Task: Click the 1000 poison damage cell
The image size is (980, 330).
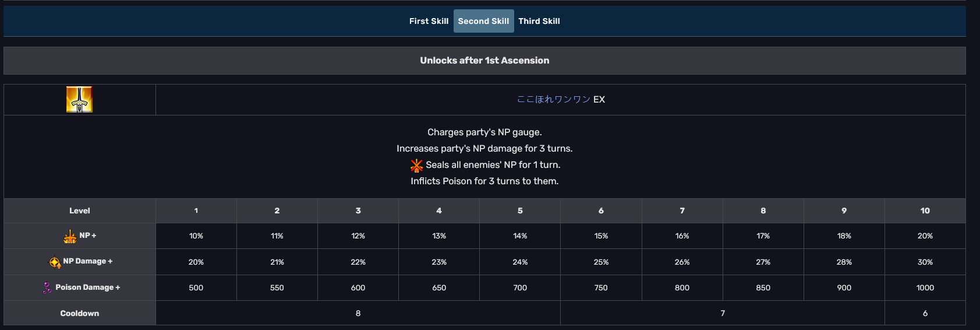Action: coord(925,287)
